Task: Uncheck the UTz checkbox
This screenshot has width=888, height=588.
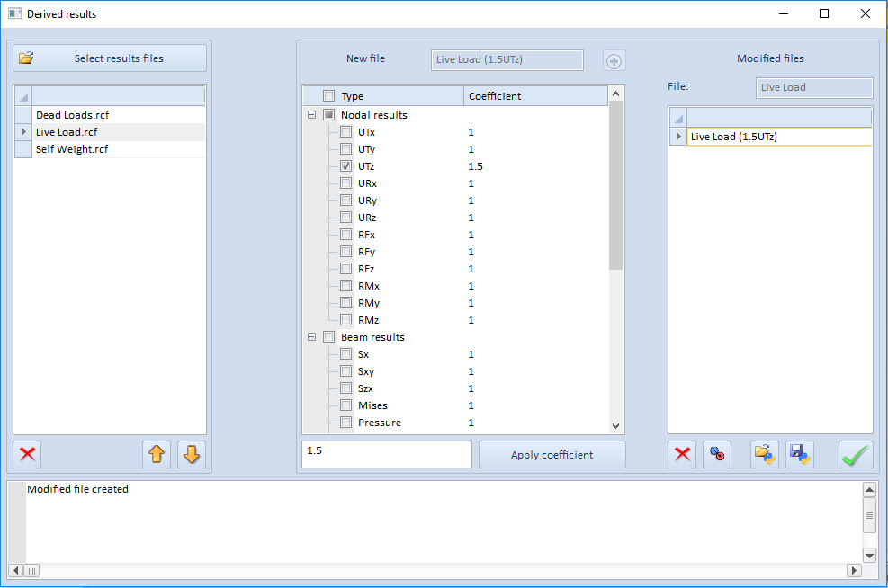Action: tap(346, 166)
